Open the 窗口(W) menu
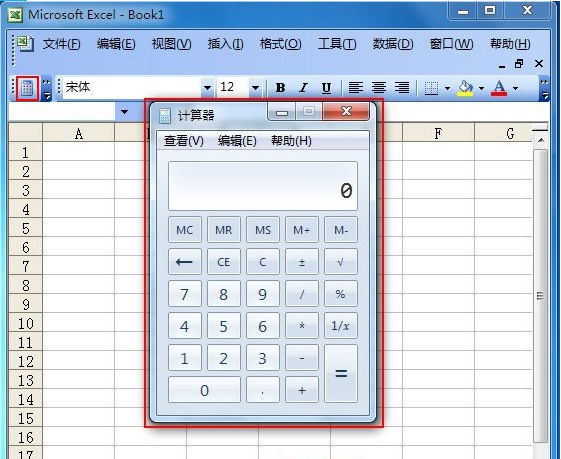The image size is (561, 459). point(451,44)
